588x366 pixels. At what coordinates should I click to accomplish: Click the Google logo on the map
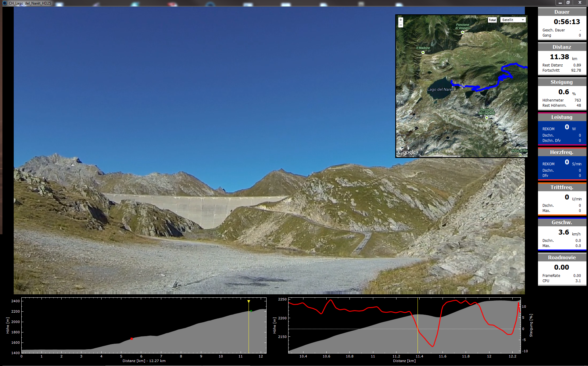point(407,152)
